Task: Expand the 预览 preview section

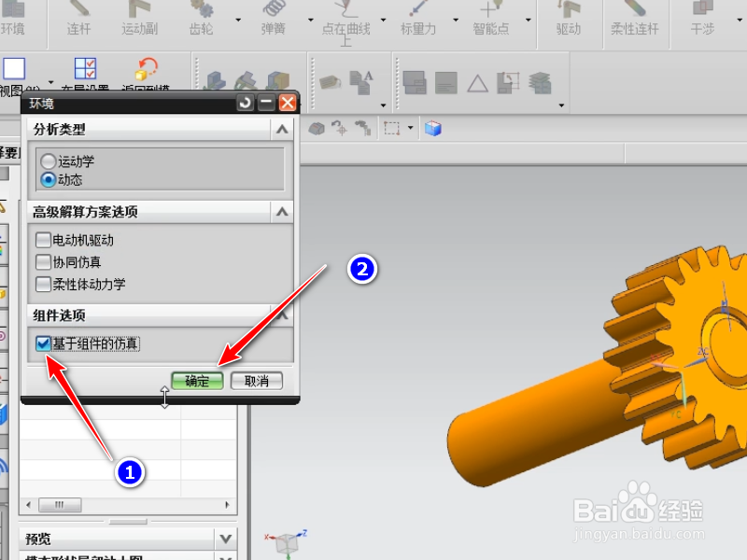Action: point(225,539)
